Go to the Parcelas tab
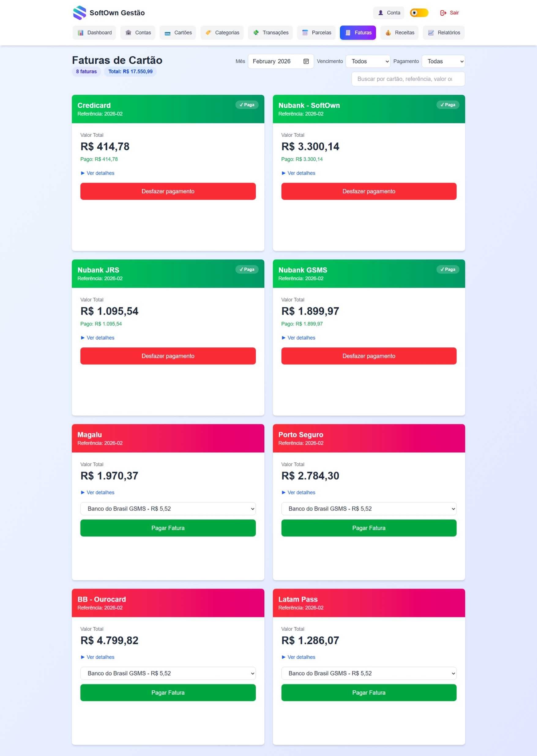This screenshot has width=537, height=756. (x=316, y=33)
